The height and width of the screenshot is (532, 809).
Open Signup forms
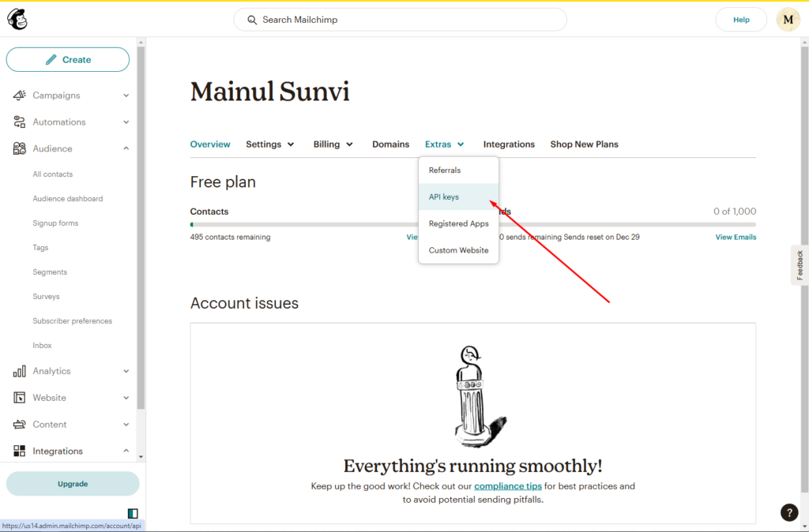(55, 223)
